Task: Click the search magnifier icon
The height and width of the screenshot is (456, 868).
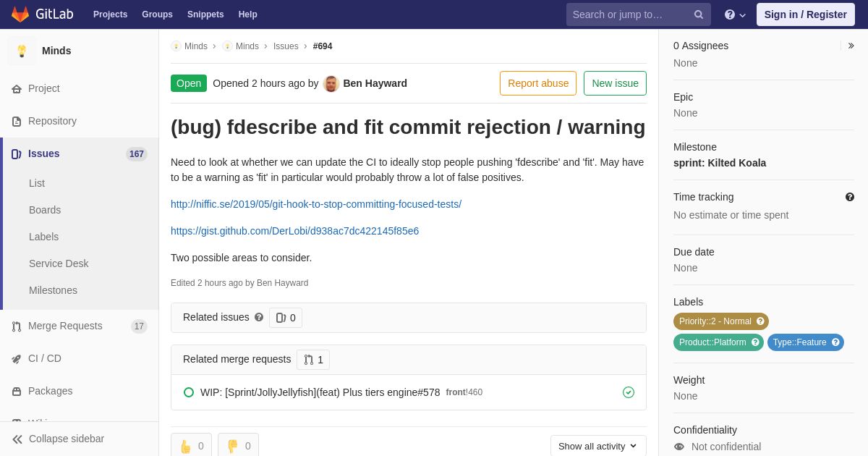Action: pos(699,14)
